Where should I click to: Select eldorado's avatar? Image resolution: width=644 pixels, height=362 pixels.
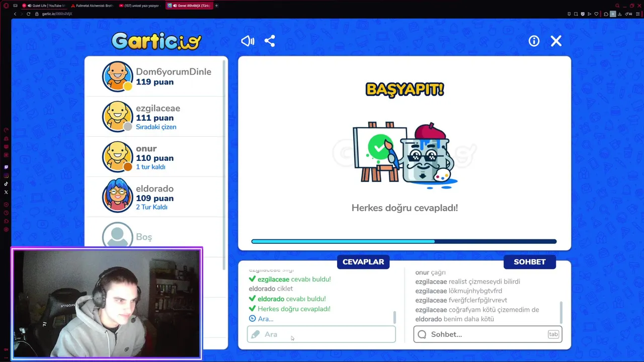pos(117,196)
